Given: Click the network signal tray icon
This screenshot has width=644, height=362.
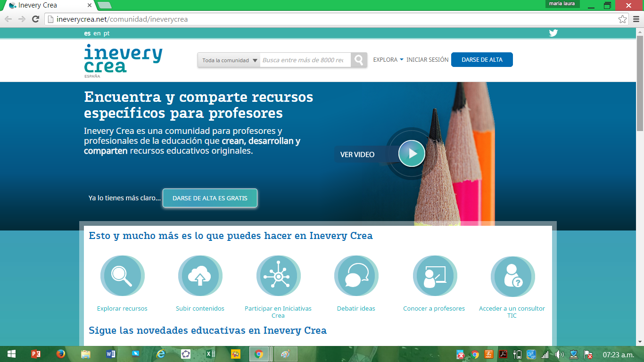Looking at the screenshot, I should (545, 354).
